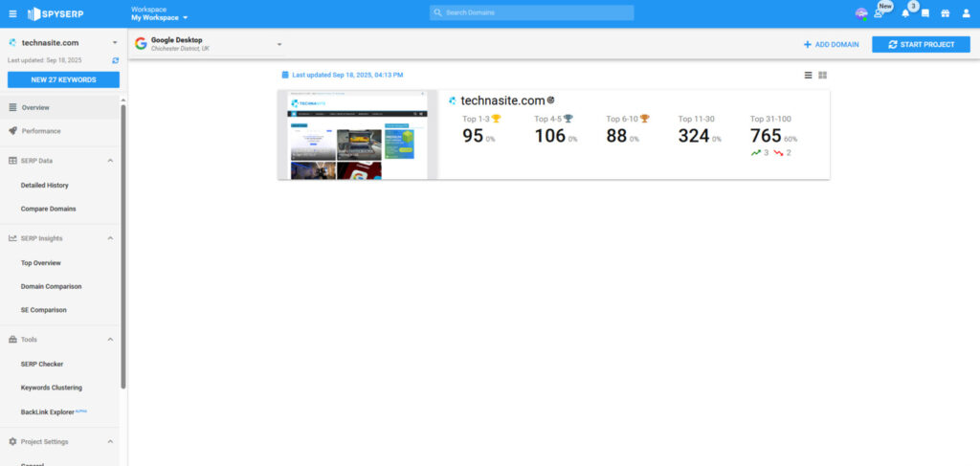This screenshot has width=980, height=466.
Task: Click the chat messages icon in the header
Action: pos(924,13)
